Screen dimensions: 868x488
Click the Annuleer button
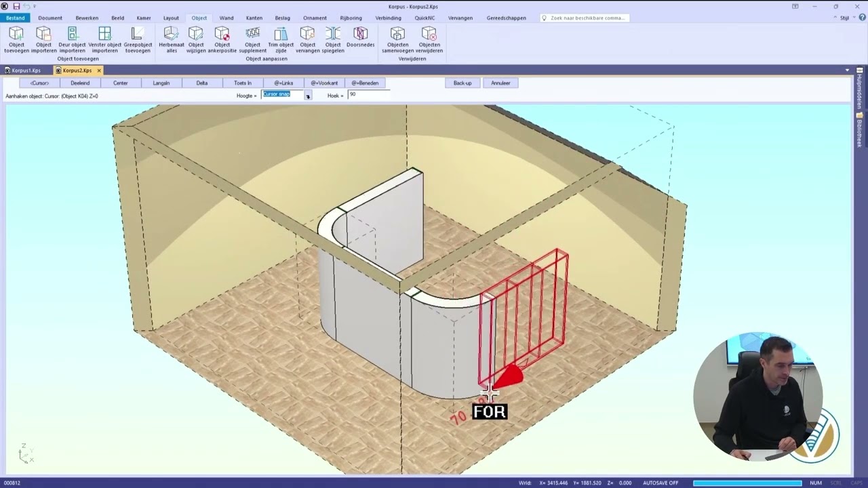tap(500, 83)
